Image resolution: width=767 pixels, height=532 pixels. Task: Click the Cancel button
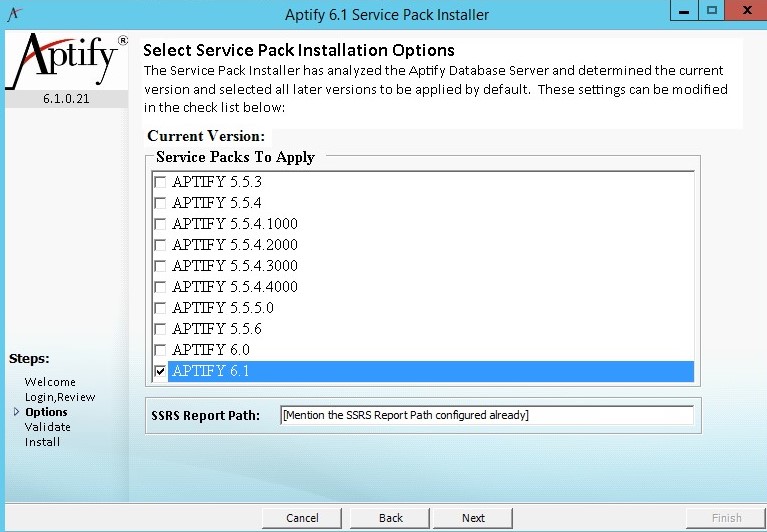(x=302, y=518)
